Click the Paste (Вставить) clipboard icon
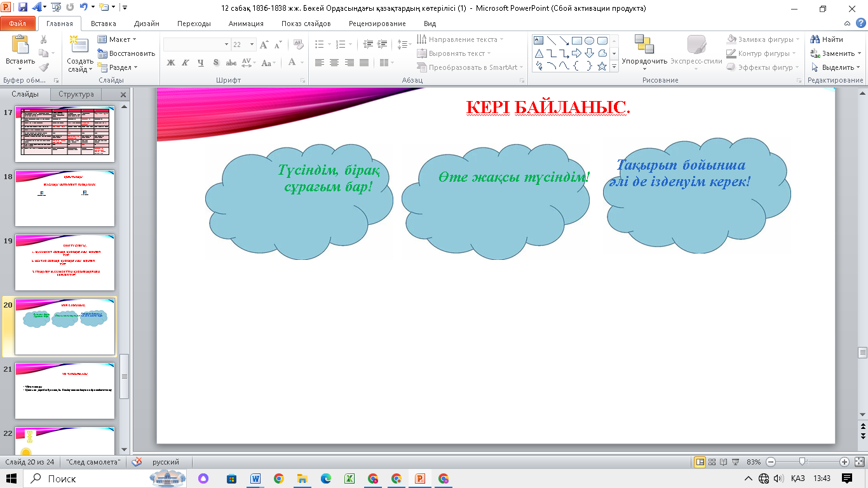 [20, 46]
